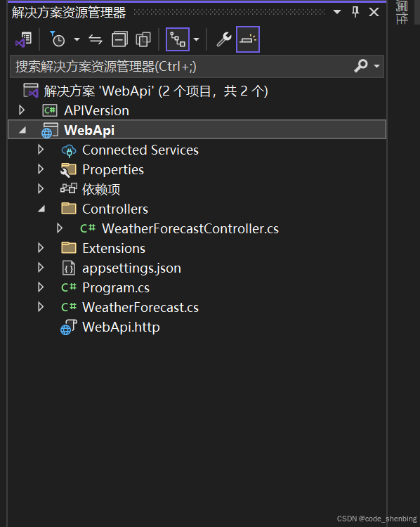Open the 属性 side tab
The height and width of the screenshot is (527, 420).
(x=402, y=12)
